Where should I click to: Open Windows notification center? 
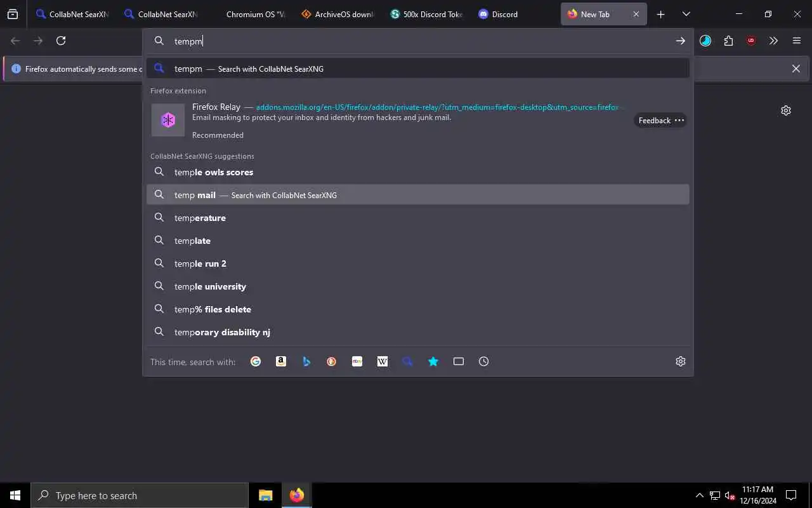(791, 495)
